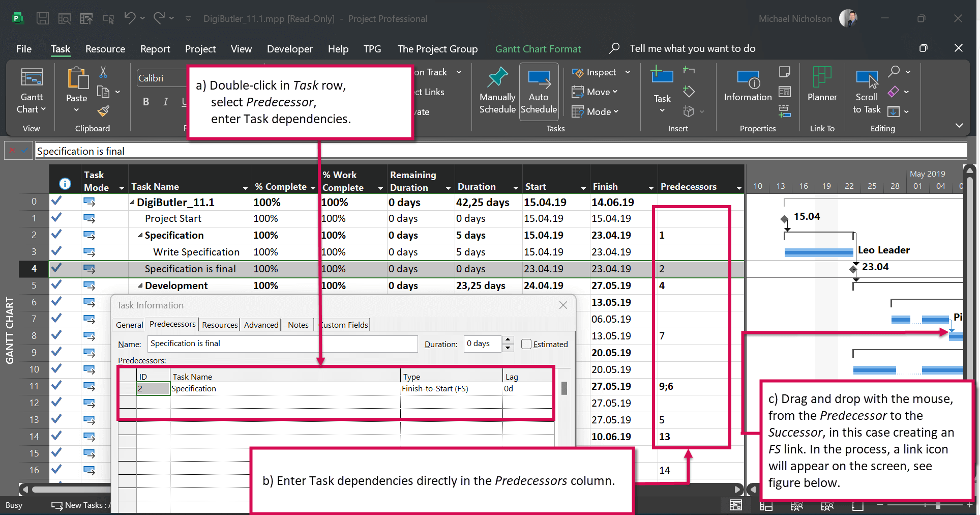
Task: Click inside the Name field in Task Information
Action: click(282, 344)
